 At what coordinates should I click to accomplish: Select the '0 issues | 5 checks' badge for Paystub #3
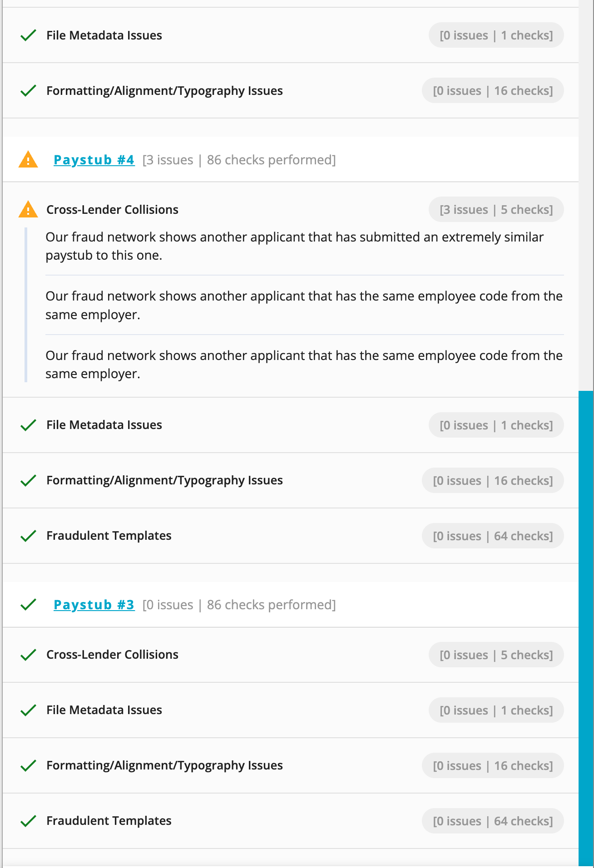(x=496, y=655)
